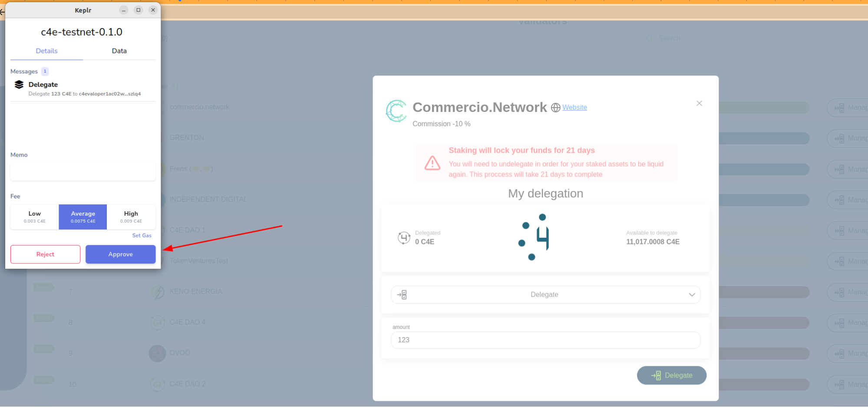The width and height of the screenshot is (868, 407).
Task: Click the delegate icon in dropdown
Action: [x=402, y=295]
